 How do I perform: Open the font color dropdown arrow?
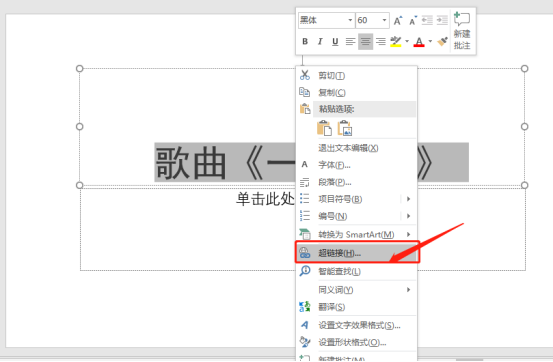click(x=430, y=42)
